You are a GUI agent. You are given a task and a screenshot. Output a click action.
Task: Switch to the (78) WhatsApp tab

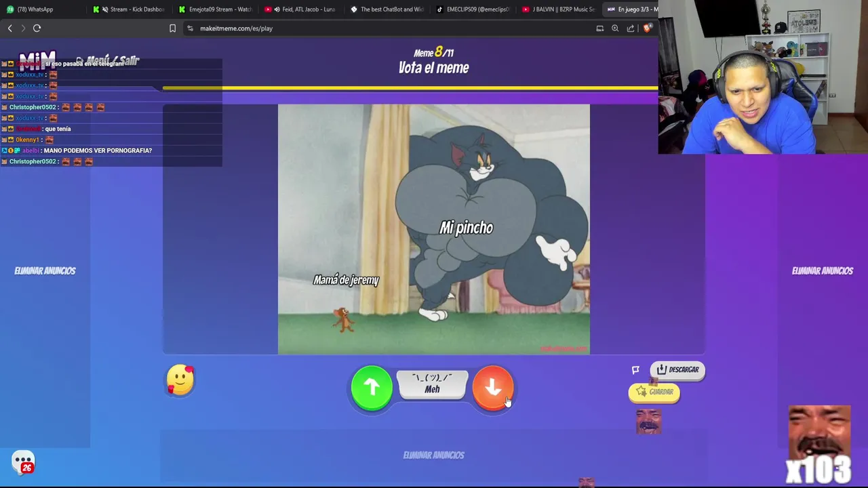point(43,9)
